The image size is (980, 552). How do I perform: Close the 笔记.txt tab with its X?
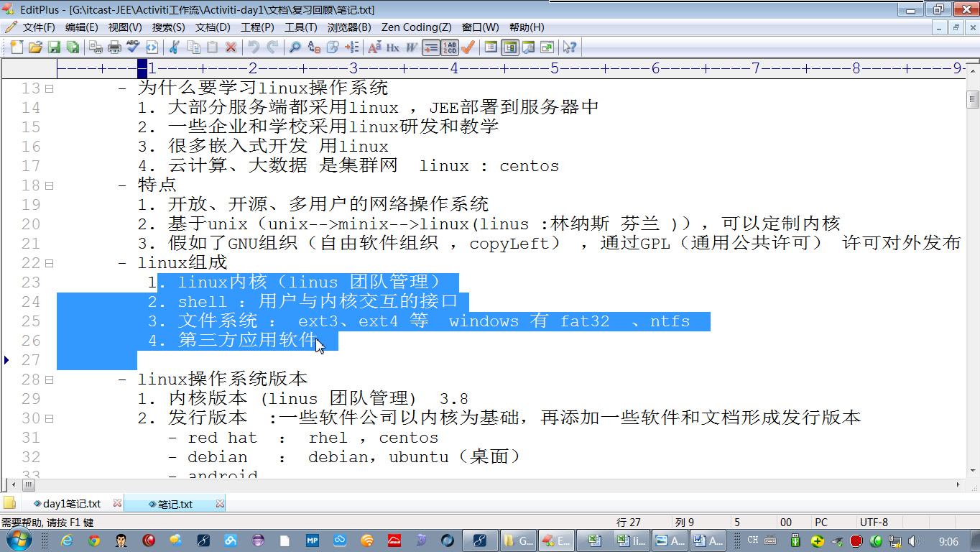click(x=219, y=504)
